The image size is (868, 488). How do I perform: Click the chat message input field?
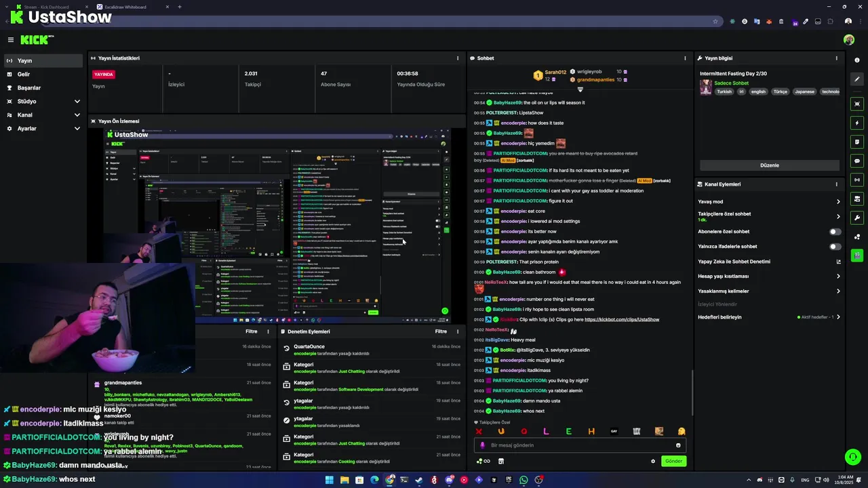tap(580, 445)
